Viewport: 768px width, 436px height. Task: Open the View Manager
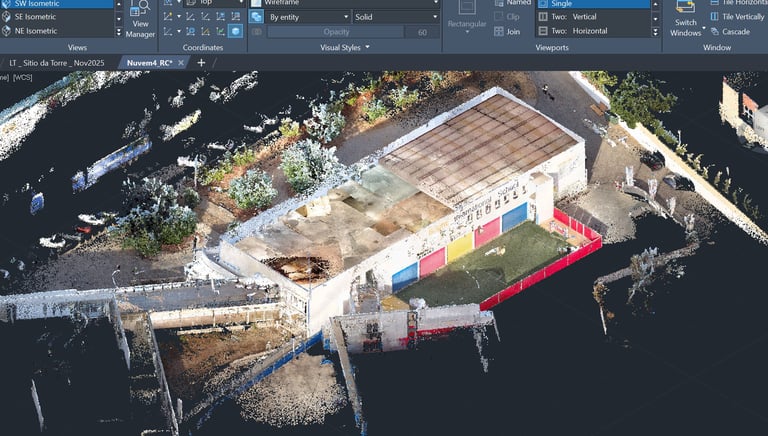[140, 20]
